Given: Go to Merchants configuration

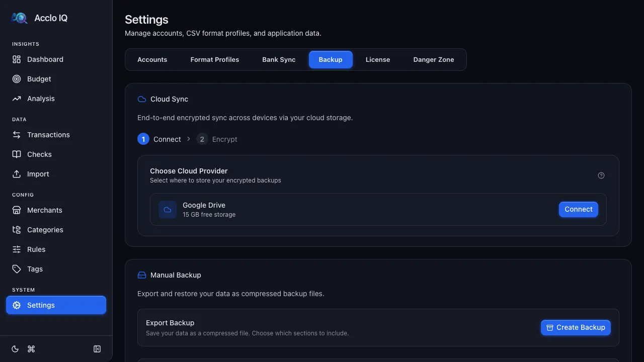Looking at the screenshot, I should (x=56, y=210).
